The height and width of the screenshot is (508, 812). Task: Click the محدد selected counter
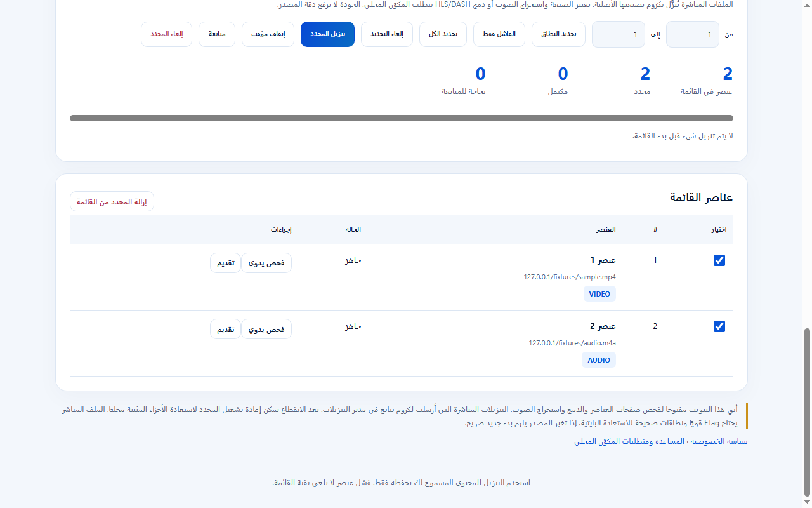coord(643,80)
